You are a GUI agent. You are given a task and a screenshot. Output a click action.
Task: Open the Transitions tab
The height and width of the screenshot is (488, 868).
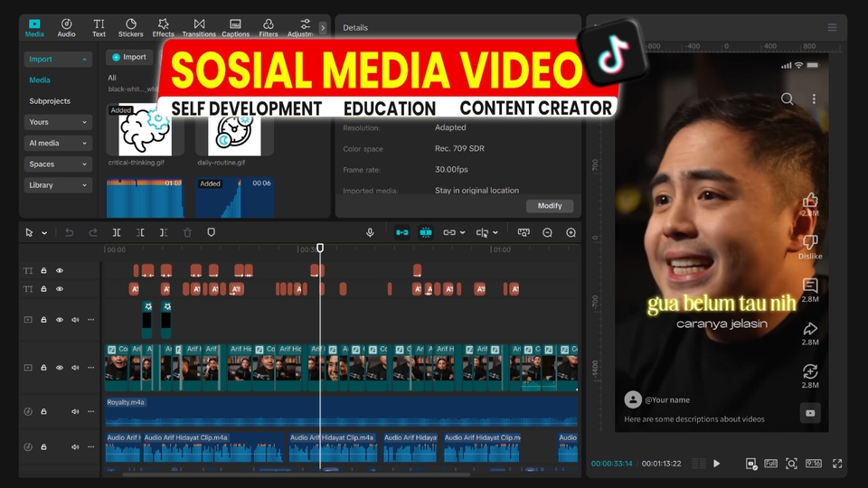tap(199, 28)
